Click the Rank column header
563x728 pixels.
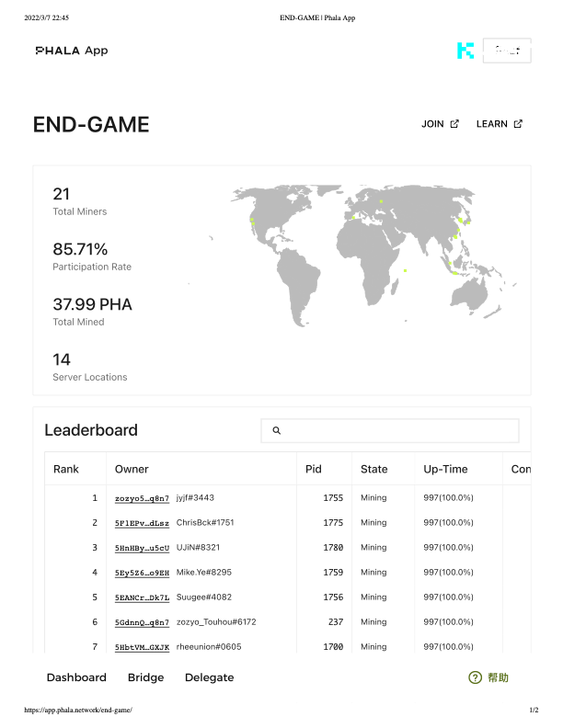pyautogui.click(x=66, y=469)
